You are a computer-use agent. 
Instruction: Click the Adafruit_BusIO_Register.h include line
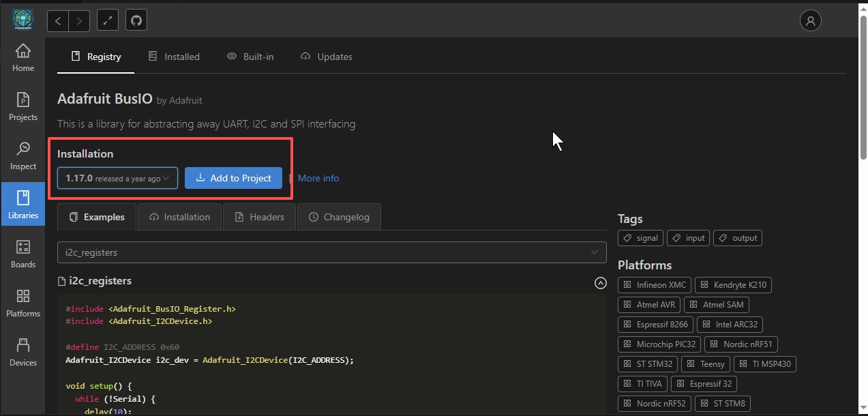[151, 309]
